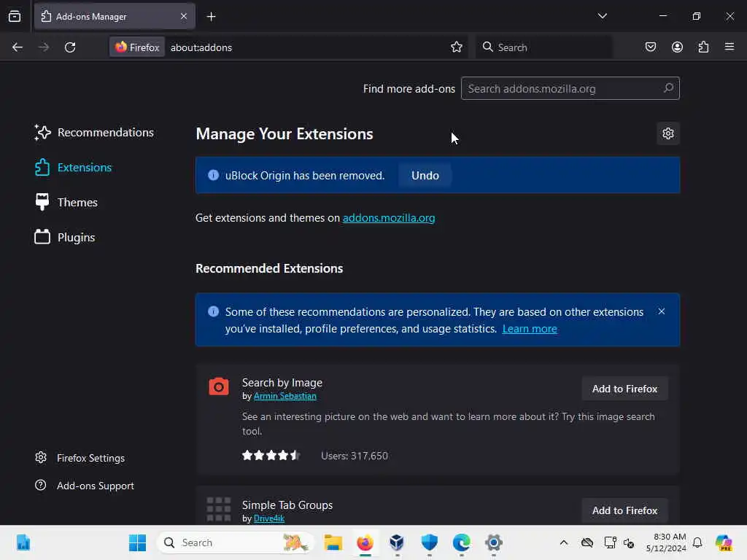The height and width of the screenshot is (560, 747).
Task: Open author Drive4ik link
Action: (x=269, y=518)
